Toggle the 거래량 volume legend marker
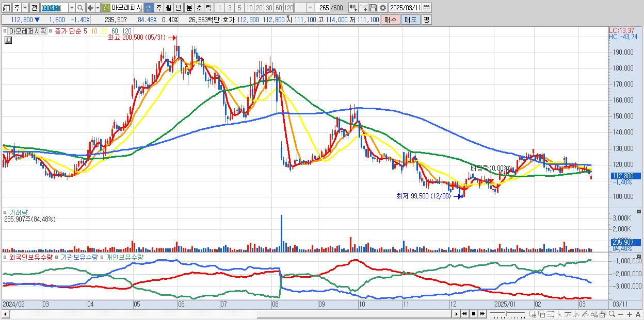644x320 pixels. click(x=5, y=212)
